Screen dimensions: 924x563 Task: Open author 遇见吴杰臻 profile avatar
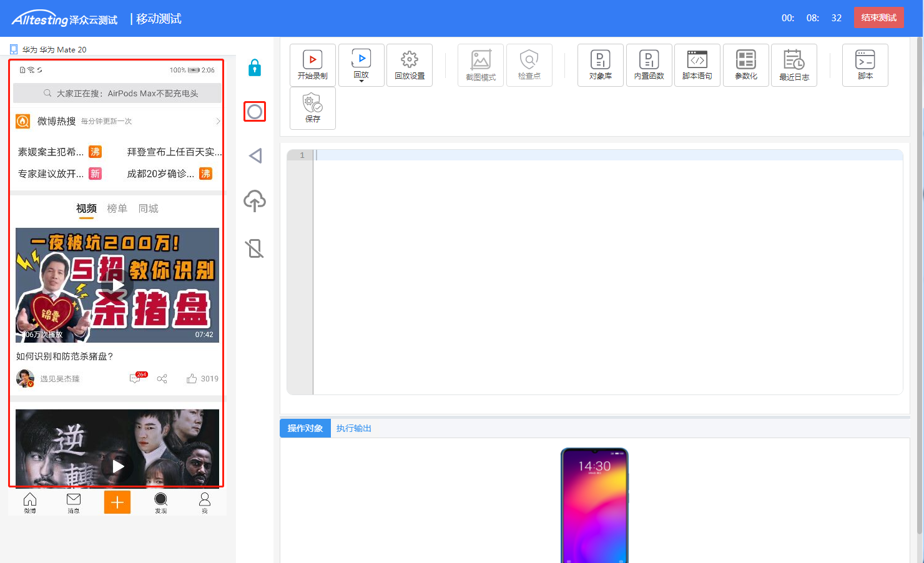[25, 378]
